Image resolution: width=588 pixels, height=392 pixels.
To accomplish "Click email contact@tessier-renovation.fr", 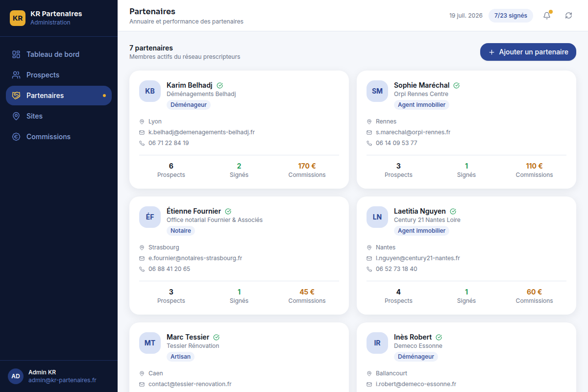I will tap(190, 384).
